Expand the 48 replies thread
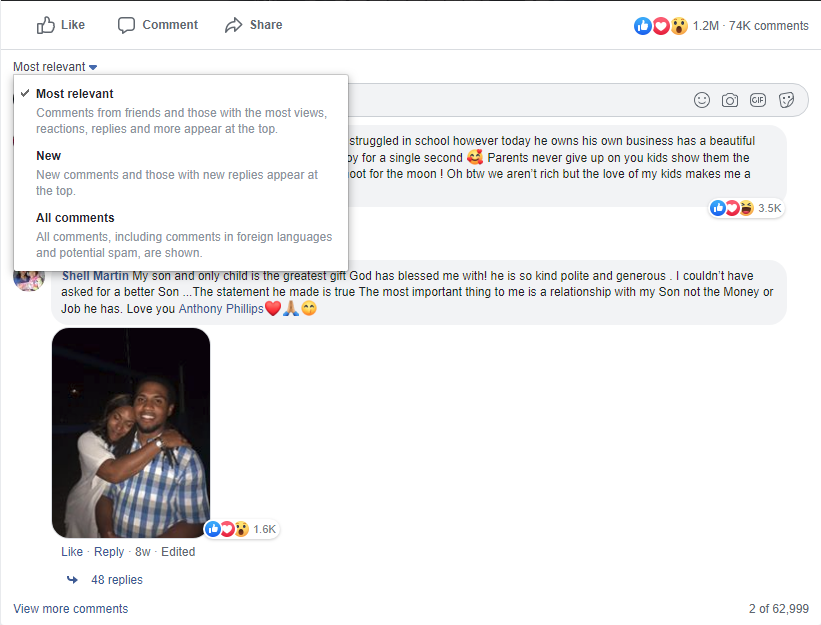Image resolution: width=821 pixels, height=625 pixels. click(x=117, y=580)
